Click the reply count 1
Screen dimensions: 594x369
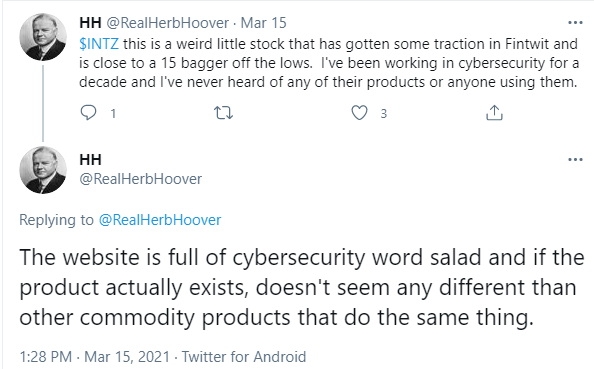(x=113, y=113)
